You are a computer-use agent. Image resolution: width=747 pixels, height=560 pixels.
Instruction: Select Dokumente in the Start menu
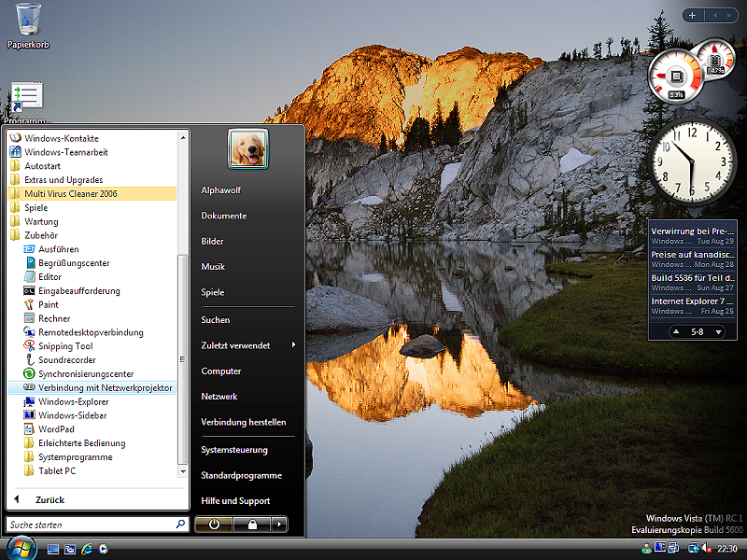(224, 216)
